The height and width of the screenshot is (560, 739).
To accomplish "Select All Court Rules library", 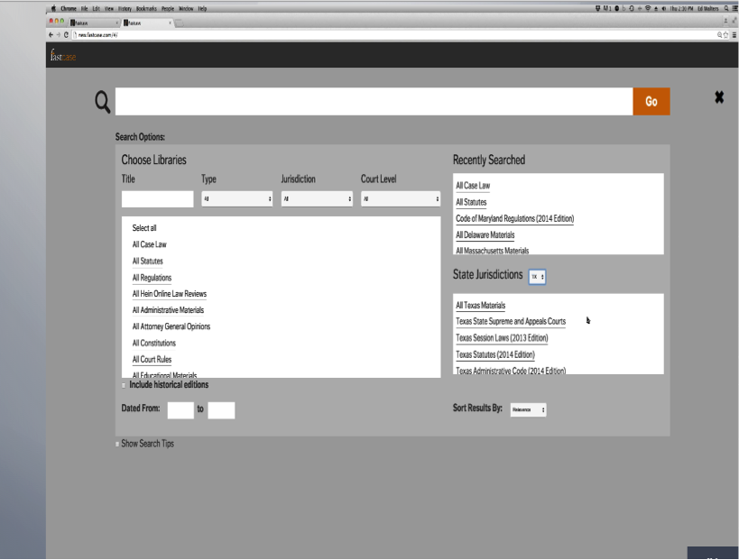I will [x=152, y=360].
